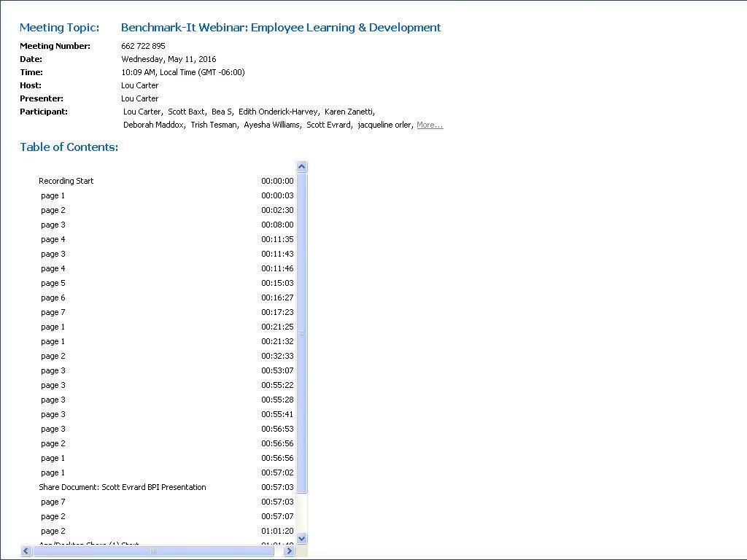Click the Benchmark-It Webinar meeting topic title

(281, 28)
